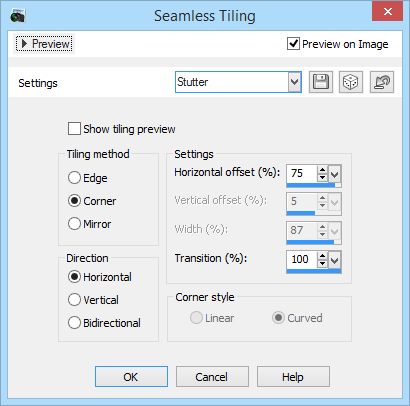Close the Seamless Tiling dialog
Screen dimensions: 410x406
point(387,11)
